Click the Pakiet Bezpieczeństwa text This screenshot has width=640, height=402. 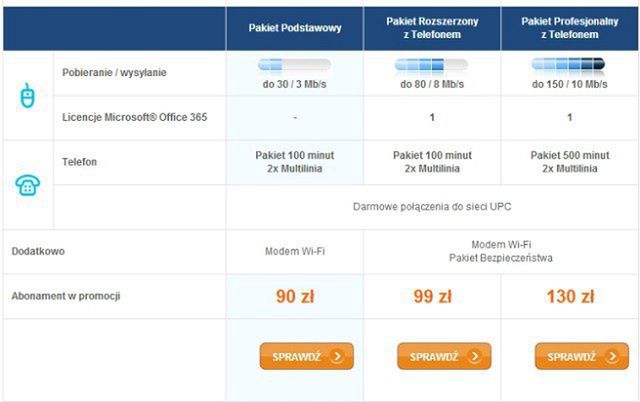click(501, 258)
